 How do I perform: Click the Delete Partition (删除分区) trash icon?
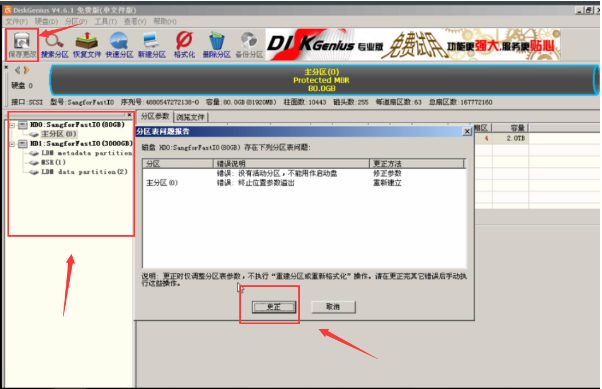click(217, 45)
